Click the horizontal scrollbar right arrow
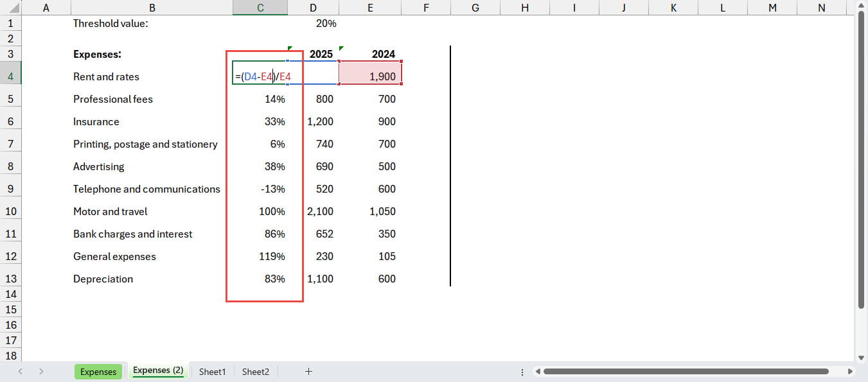The width and height of the screenshot is (868, 382). [850, 371]
